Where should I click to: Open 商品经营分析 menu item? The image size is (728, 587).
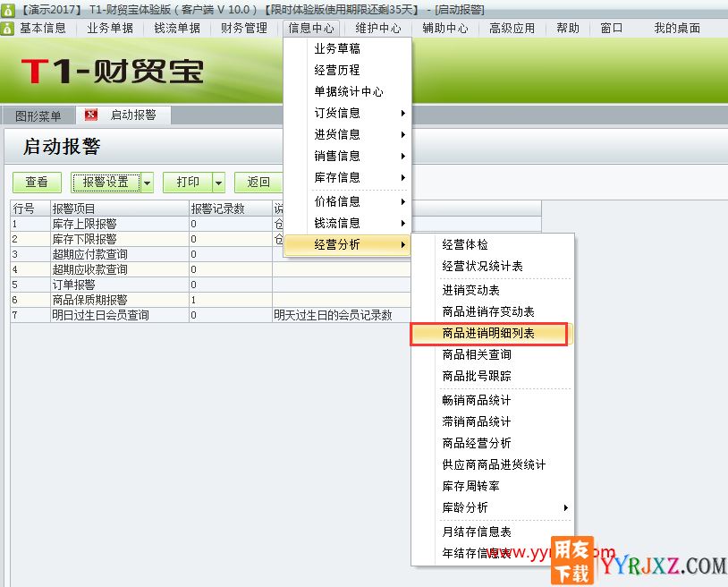coord(493,443)
